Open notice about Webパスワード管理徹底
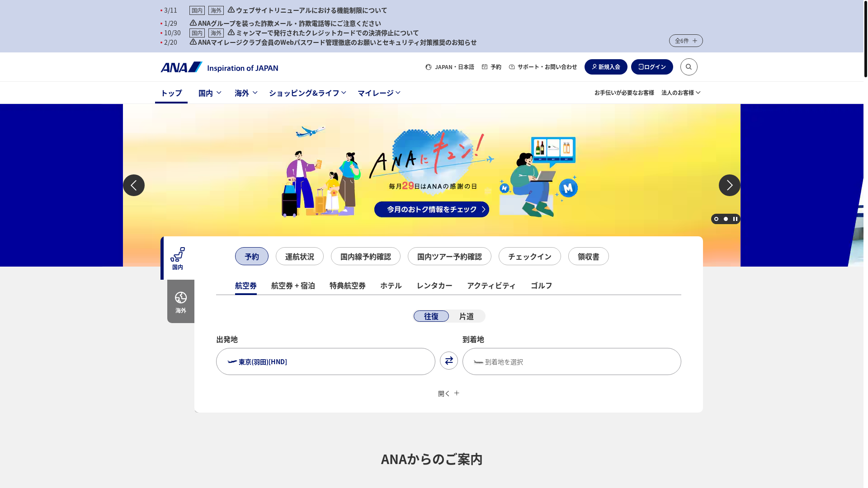The image size is (868, 488). point(337,42)
